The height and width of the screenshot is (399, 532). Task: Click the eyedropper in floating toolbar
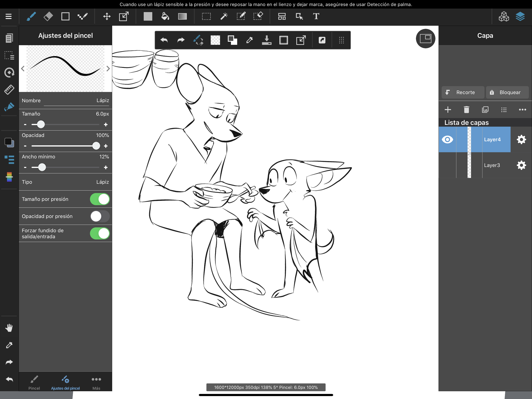pyautogui.click(x=249, y=40)
